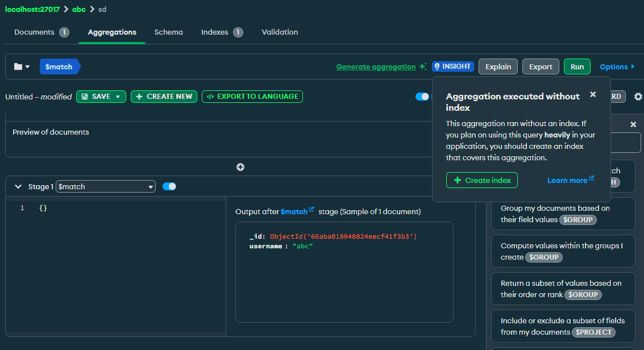Close the side panel with X icon

click(x=633, y=124)
